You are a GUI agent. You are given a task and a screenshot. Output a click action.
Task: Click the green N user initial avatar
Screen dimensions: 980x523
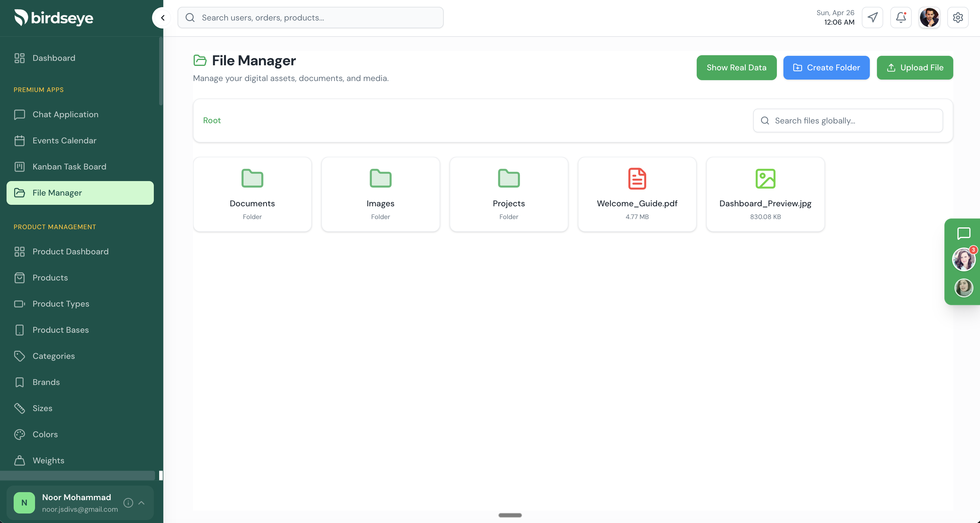point(24,503)
